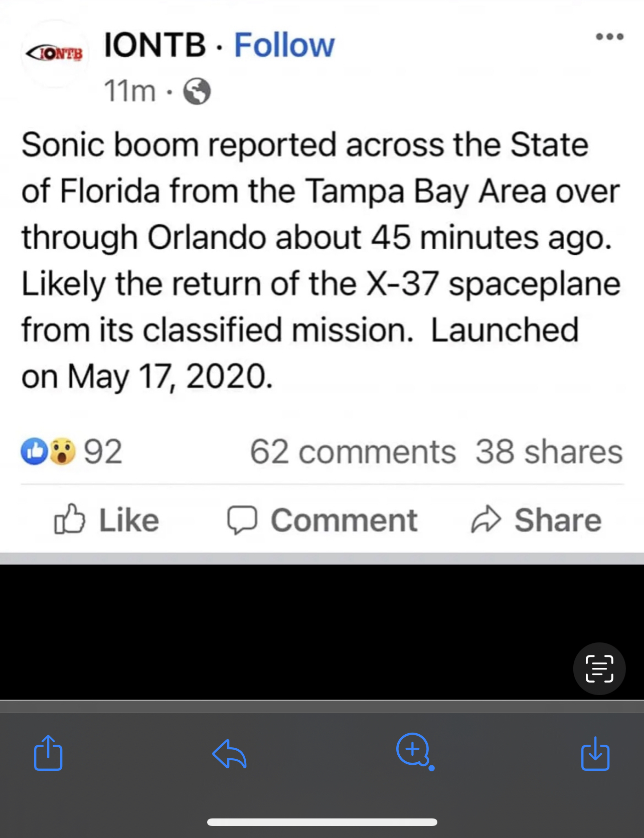Tap the magnifier plus markup icon
This screenshot has height=838, width=644.
coord(415,752)
